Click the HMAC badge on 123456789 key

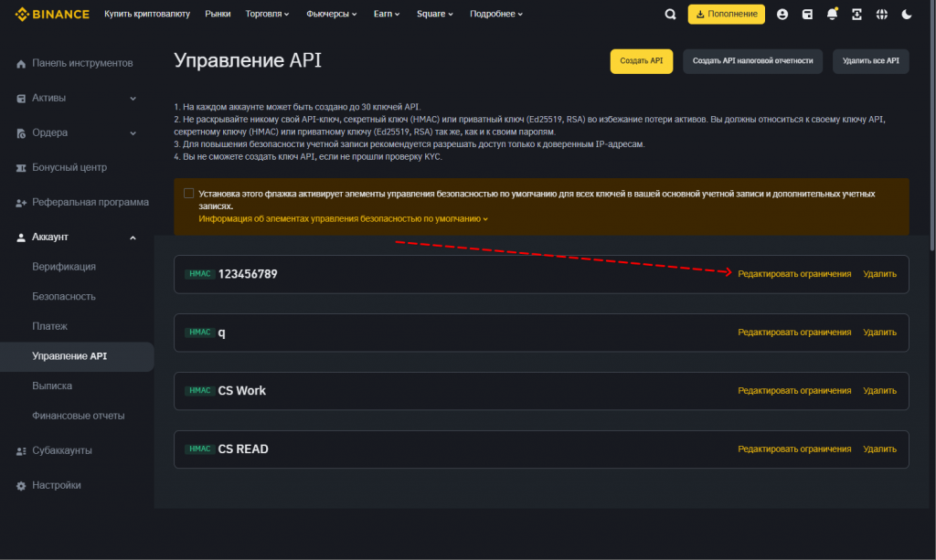[200, 274]
